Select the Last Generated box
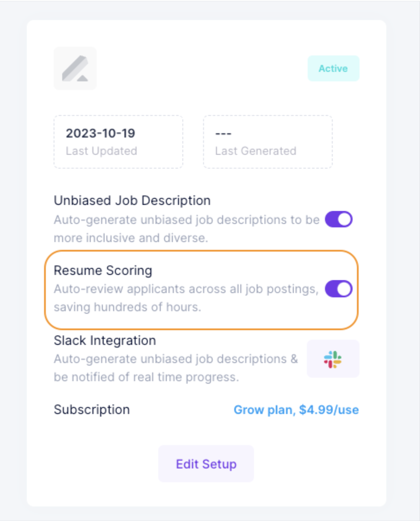 268,142
